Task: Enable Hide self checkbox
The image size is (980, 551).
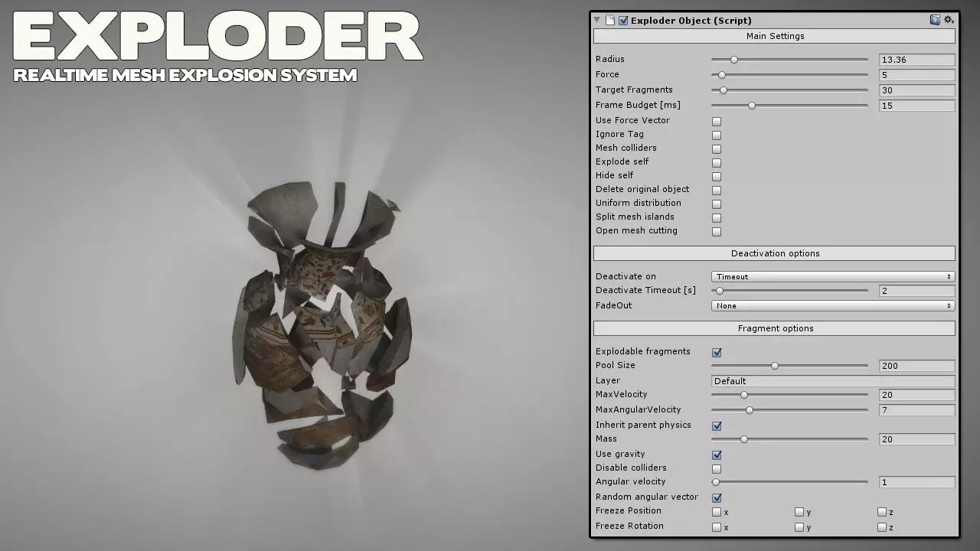Action: [x=717, y=176]
